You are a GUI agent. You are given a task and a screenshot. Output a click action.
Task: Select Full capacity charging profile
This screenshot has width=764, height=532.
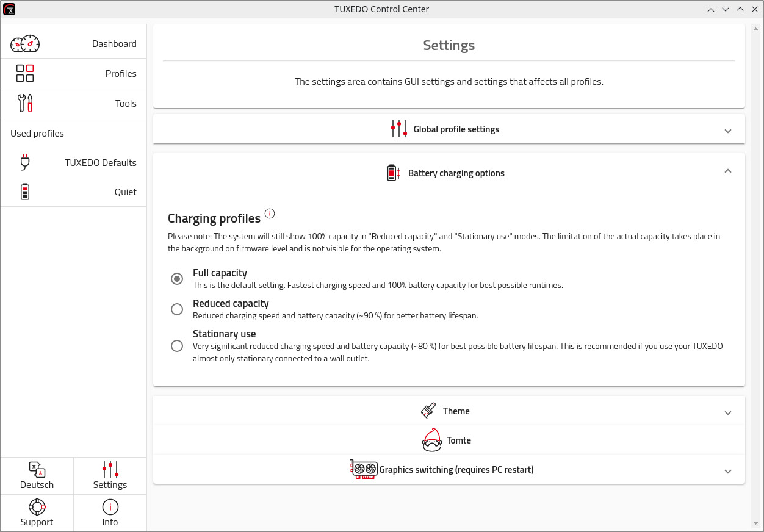[x=177, y=279]
